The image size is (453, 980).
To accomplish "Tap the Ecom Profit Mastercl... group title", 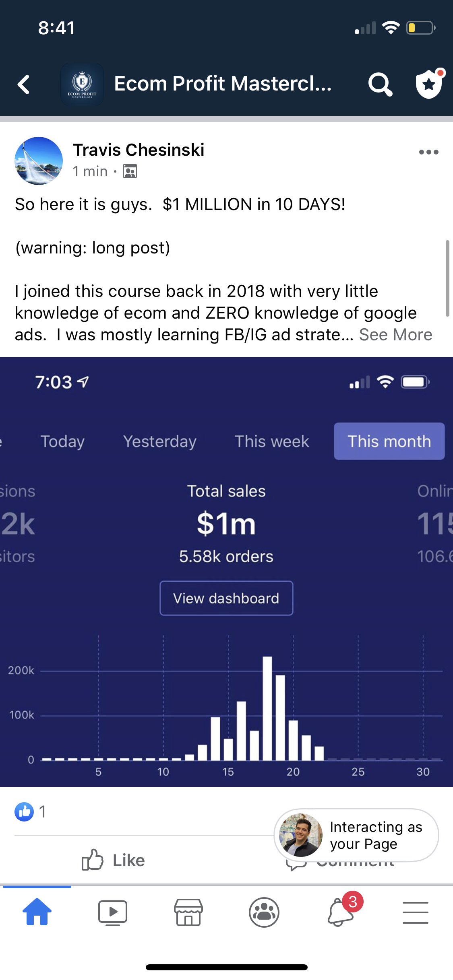I will pos(223,84).
